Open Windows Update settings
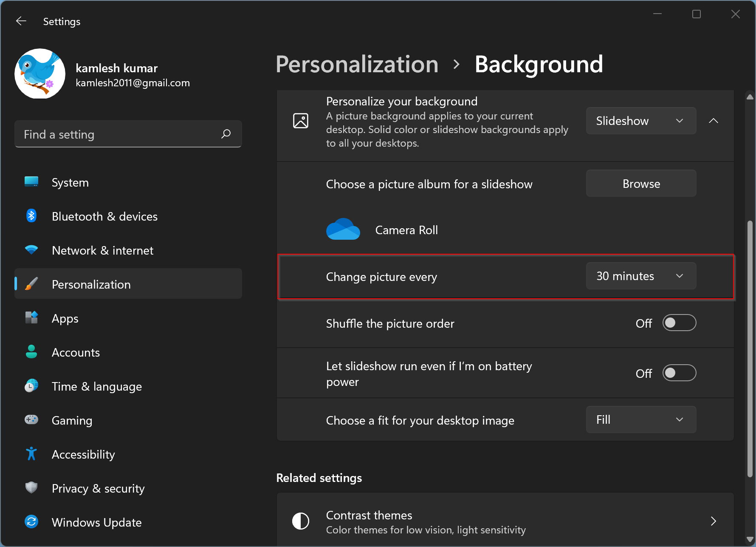Viewport: 756px width, 547px height. (31, 522)
